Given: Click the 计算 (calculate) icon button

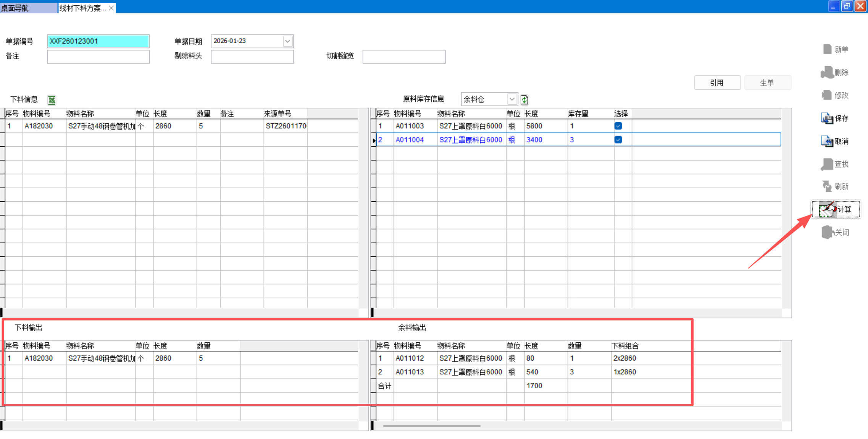Looking at the screenshot, I should pos(827,209).
